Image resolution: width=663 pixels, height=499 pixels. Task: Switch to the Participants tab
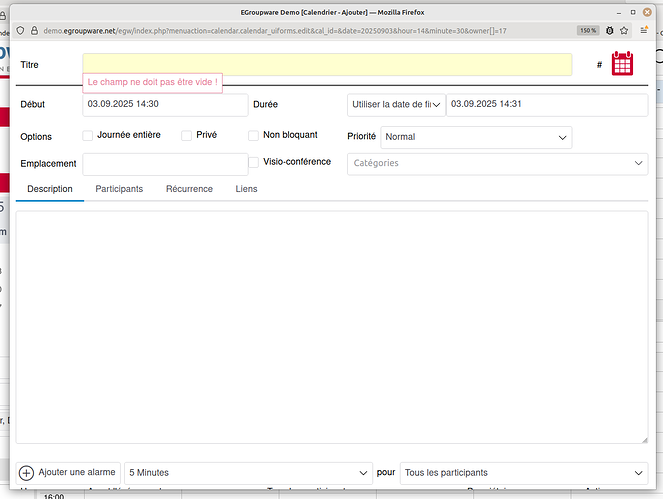pyautogui.click(x=119, y=189)
